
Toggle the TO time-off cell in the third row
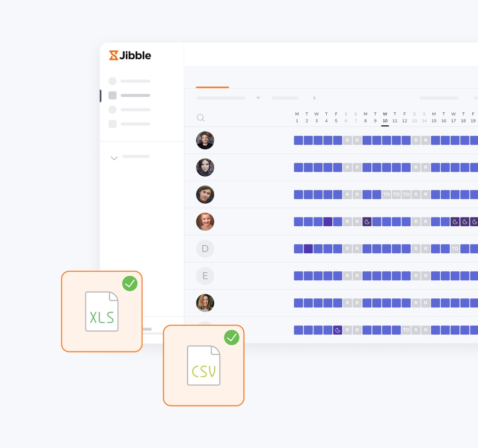click(x=385, y=194)
